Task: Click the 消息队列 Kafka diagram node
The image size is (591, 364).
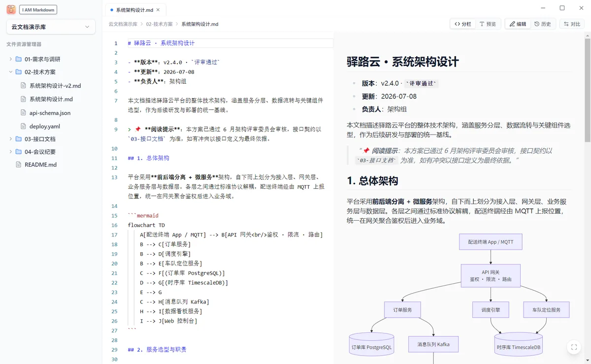Action: click(433, 344)
